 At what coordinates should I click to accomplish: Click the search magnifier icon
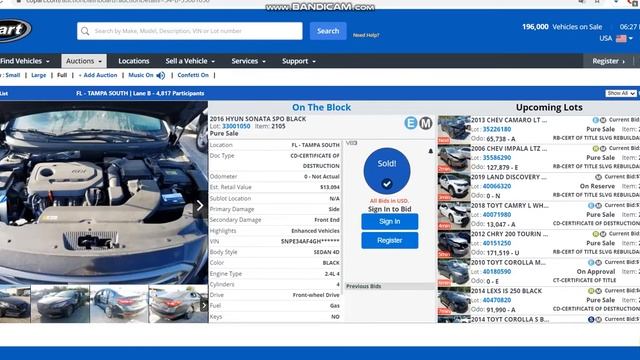(x=85, y=31)
